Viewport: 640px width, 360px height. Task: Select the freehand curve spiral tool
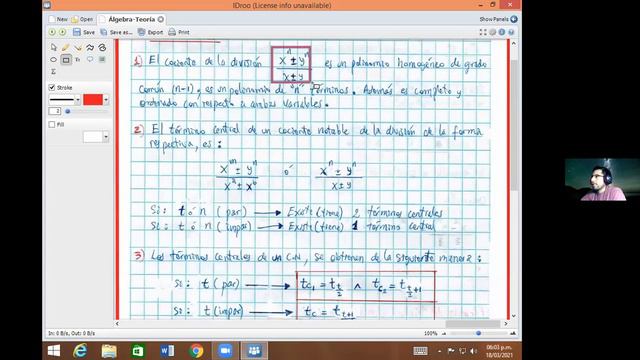pyautogui.click(x=102, y=47)
